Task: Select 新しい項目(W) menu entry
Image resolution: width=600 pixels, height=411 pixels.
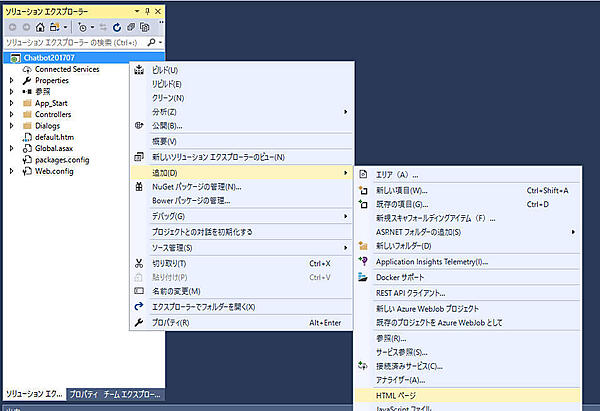Action: click(x=401, y=190)
